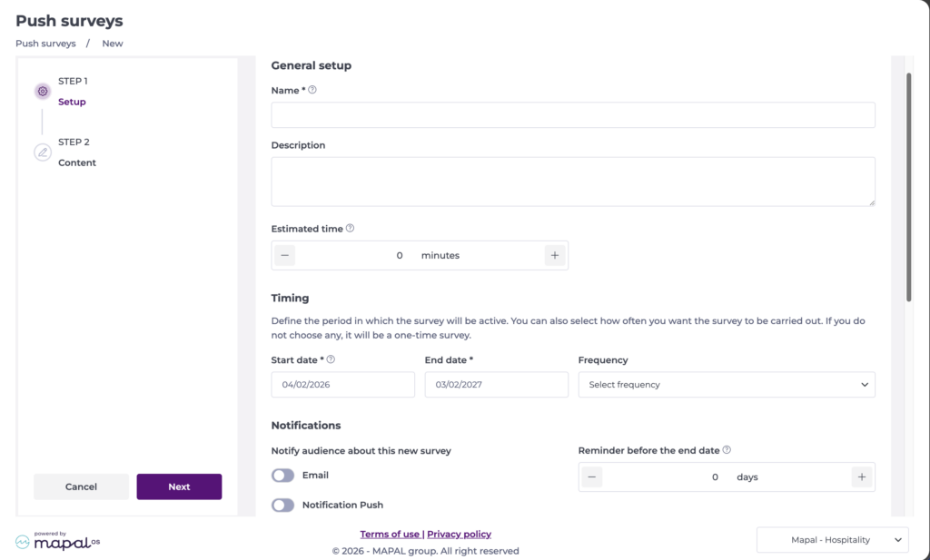The height and width of the screenshot is (560, 930).
Task: Click the reminder help question icon
Action: tap(727, 449)
